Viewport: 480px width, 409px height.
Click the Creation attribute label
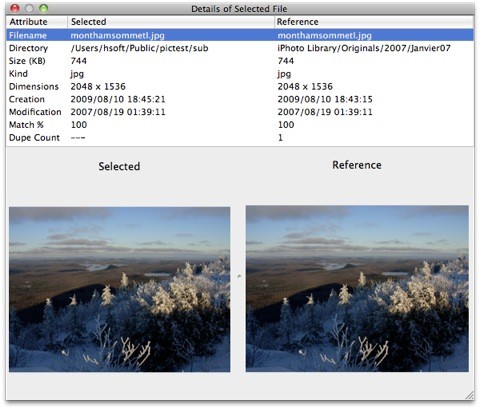coord(27,99)
